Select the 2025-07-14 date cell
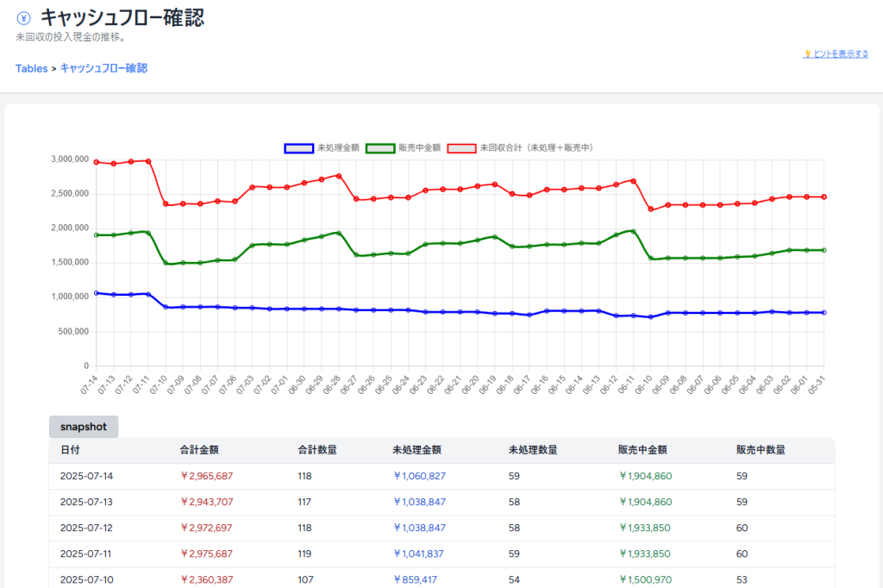Viewport: 883px width, 588px height. (86, 476)
